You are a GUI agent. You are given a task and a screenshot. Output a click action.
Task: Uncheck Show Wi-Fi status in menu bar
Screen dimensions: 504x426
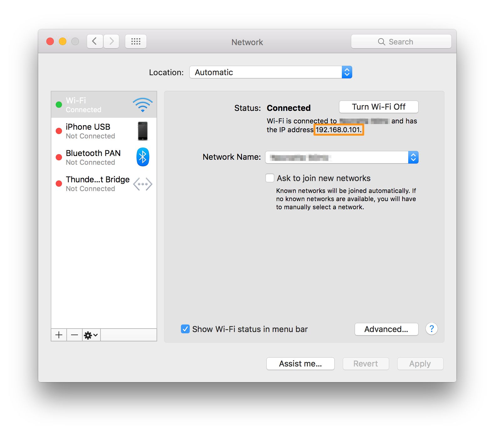[185, 329]
